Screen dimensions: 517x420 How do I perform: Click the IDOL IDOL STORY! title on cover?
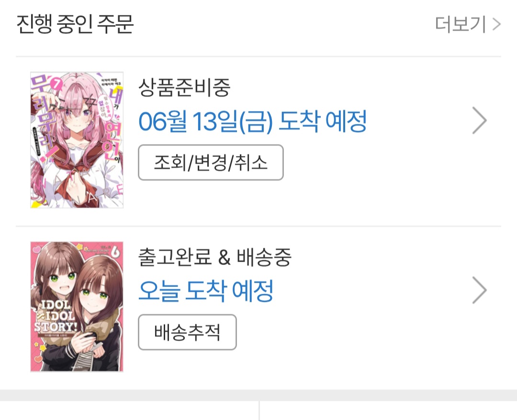[55, 316]
